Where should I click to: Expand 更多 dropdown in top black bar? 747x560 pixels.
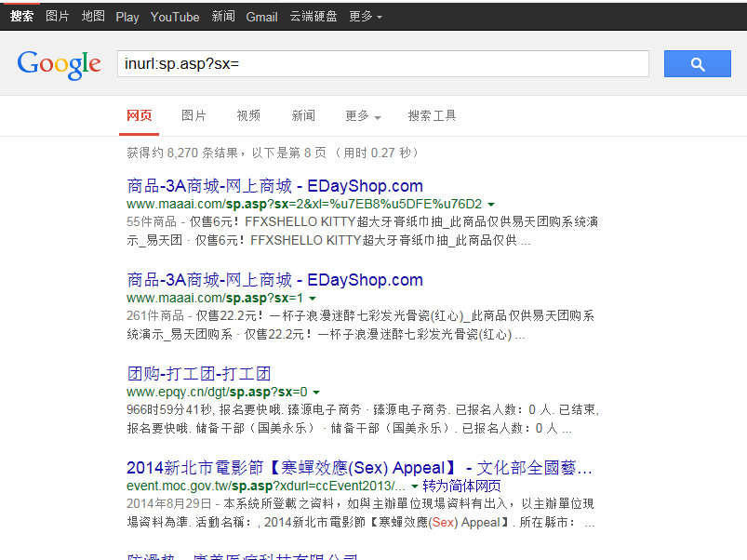pos(366,16)
